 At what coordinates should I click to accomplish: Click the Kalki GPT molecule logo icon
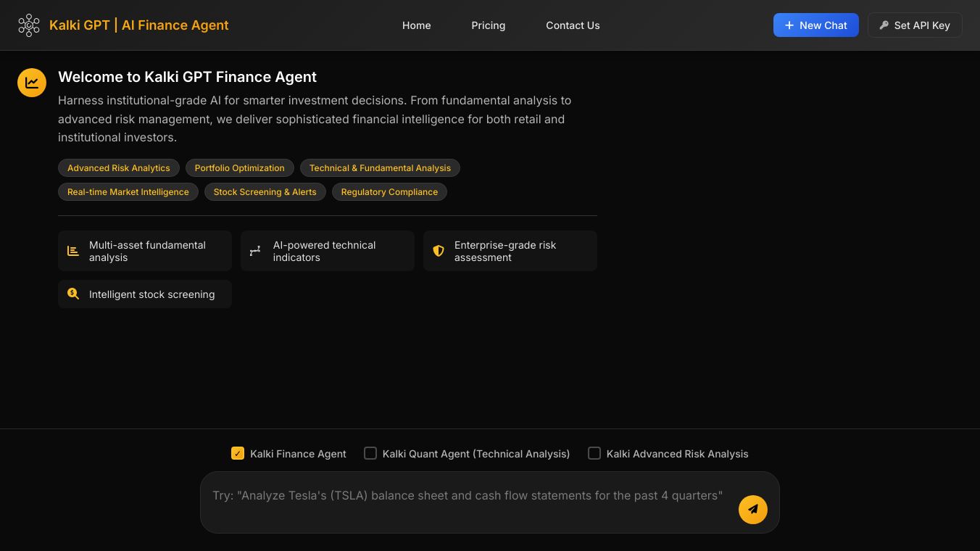(29, 25)
